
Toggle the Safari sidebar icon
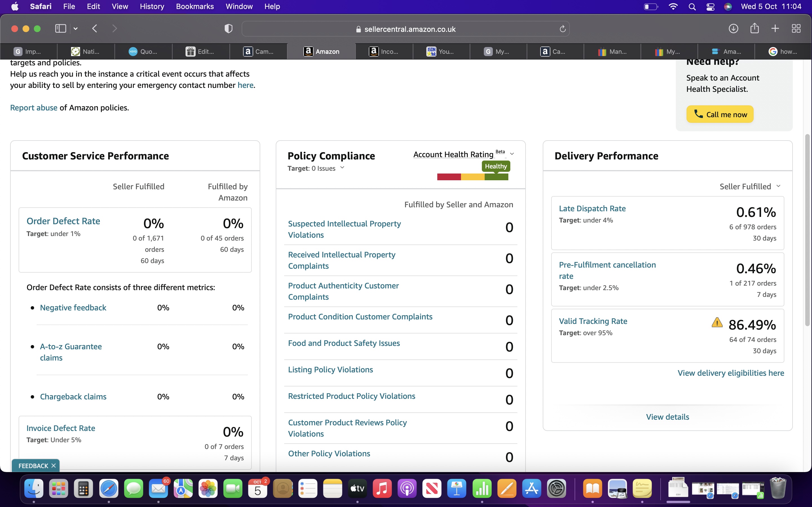coord(60,28)
